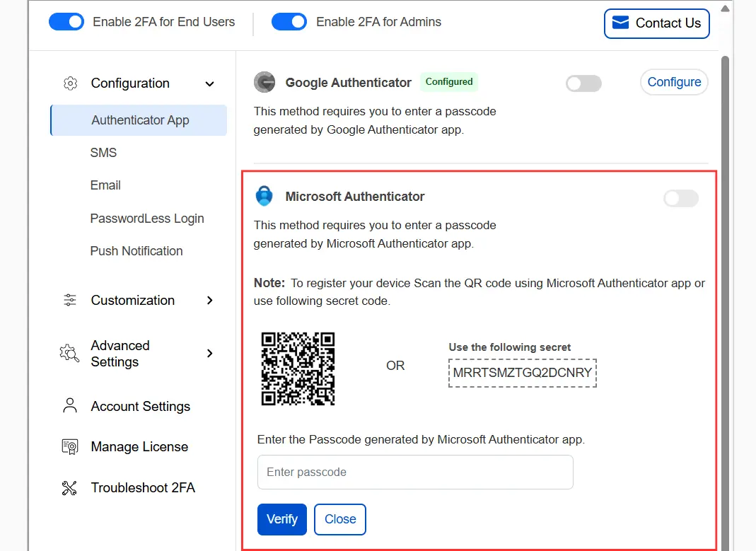Enable the Microsoft Authenticator toggle
This screenshot has height=551, width=756.
pos(681,198)
